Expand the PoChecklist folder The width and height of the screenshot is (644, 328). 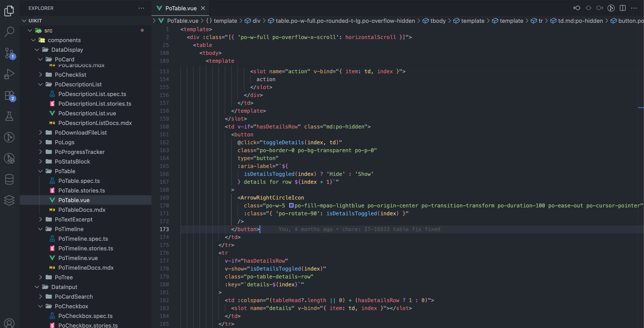pyautogui.click(x=41, y=75)
